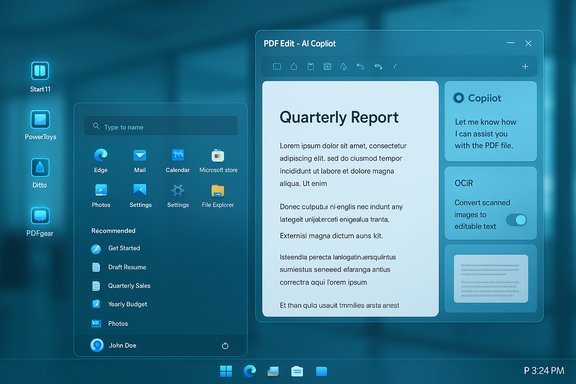
Task: Click the blue square icon on taskbar
Action: [321, 371]
